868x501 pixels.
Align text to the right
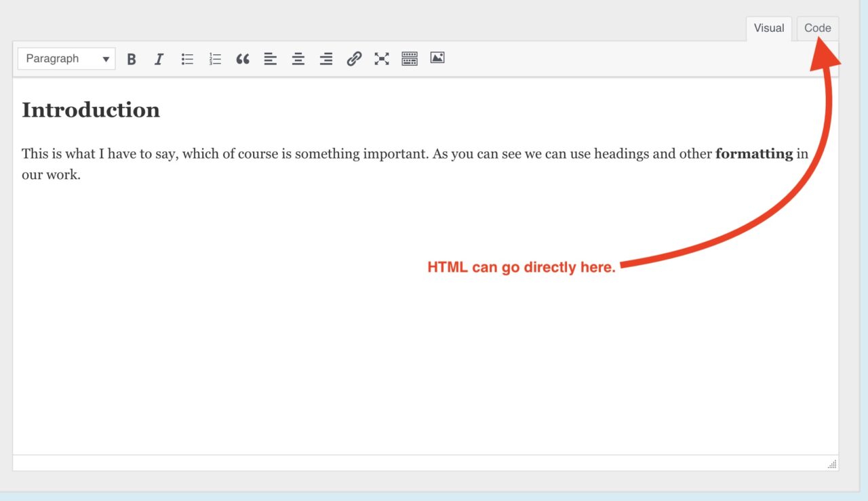[x=326, y=59]
